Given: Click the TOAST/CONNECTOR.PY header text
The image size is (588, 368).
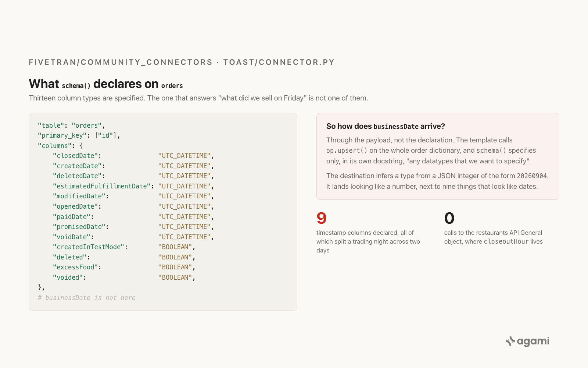Looking at the screenshot, I should coord(279,62).
